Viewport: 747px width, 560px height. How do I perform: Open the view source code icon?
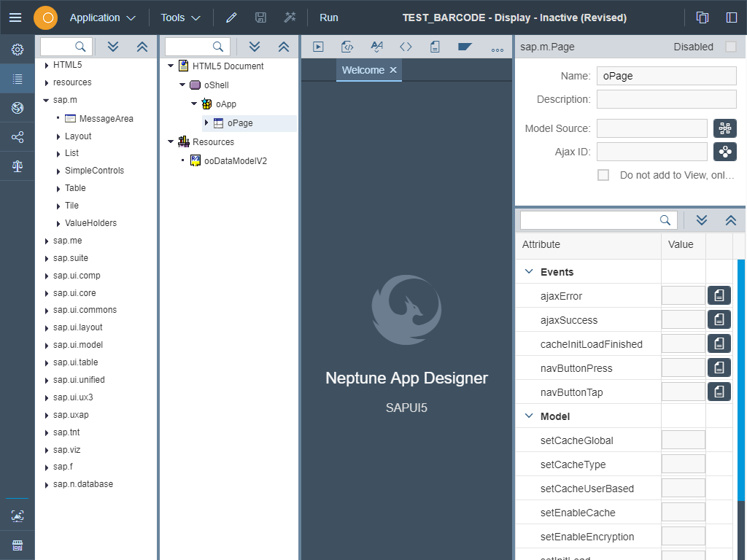pos(406,46)
